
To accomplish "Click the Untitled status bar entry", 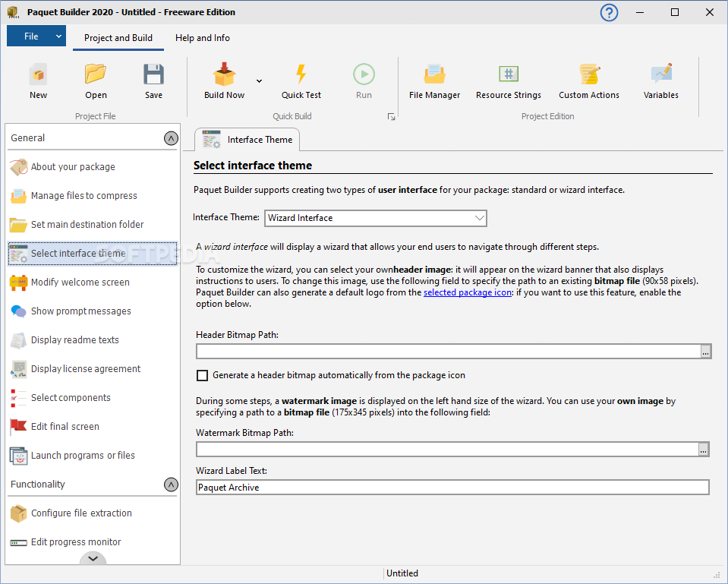I will 402,573.
